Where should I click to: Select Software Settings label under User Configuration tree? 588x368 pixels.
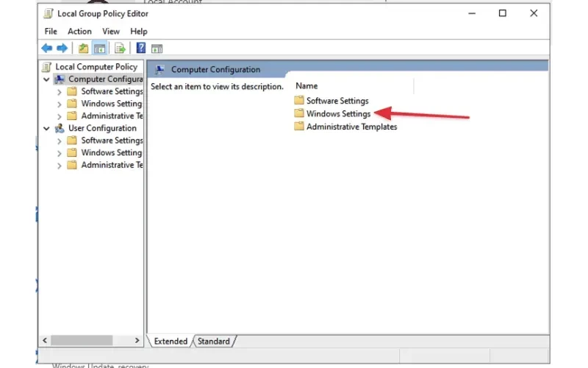pos(112,141)
